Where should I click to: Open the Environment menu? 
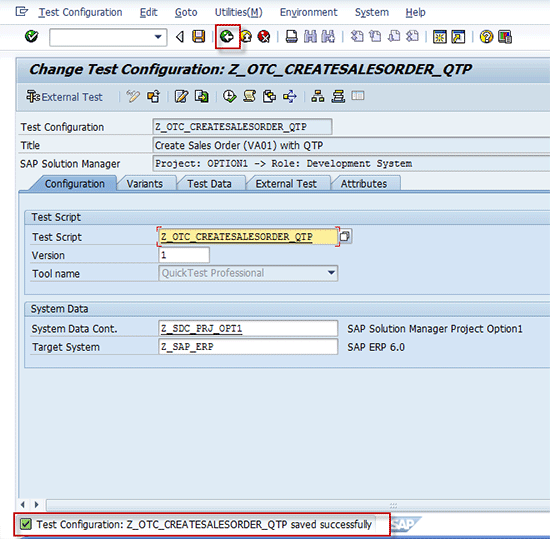(x=308, y=12)
